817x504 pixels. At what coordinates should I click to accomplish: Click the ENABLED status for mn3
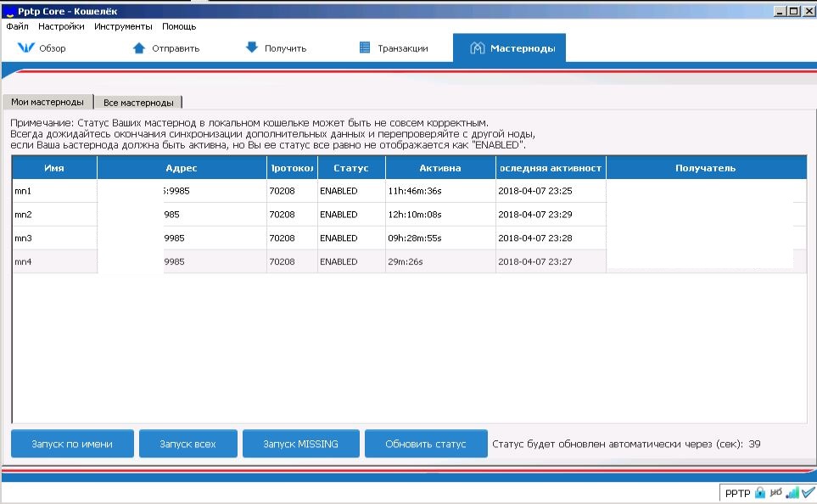pyautogui.click(x=339, y=238)
